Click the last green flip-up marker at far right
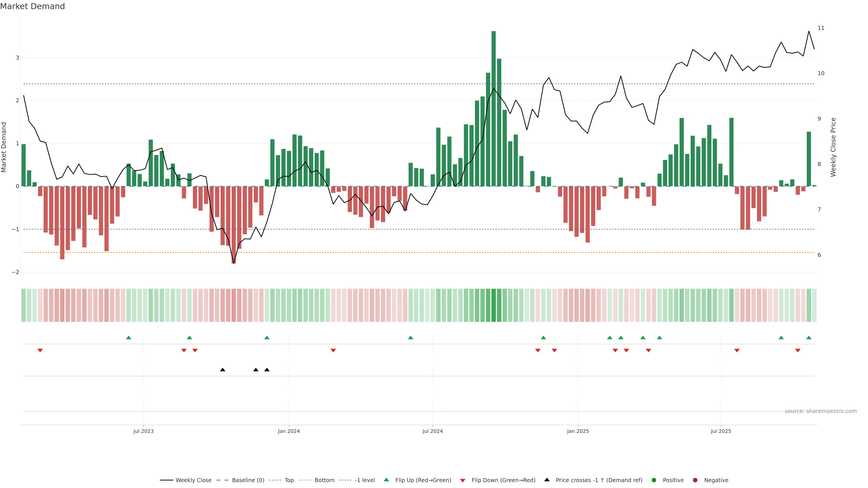Image resolution: width=868 pixels, height=488 pixels. pos(809,338)
